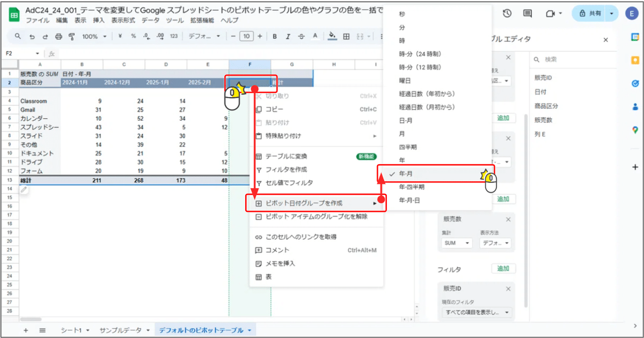Open the 123 number formats menu

point(173,36)
